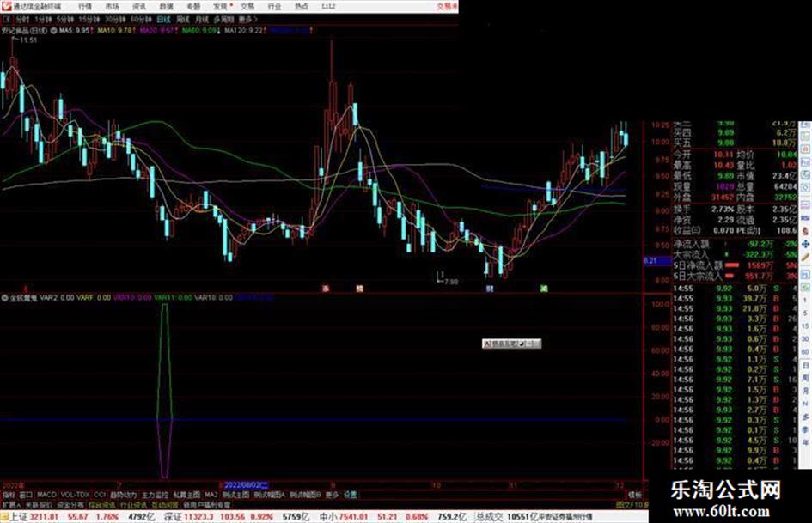Select the 月线 monthly chart period

tap(201, 20)
